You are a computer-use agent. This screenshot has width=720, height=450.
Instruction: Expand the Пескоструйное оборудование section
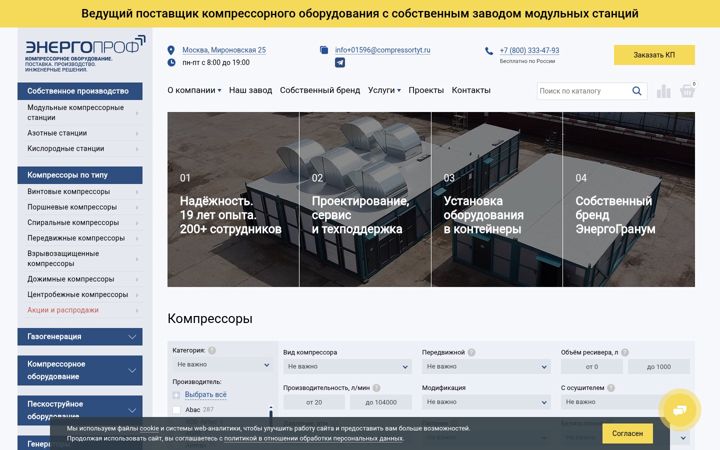pos(80,410)
